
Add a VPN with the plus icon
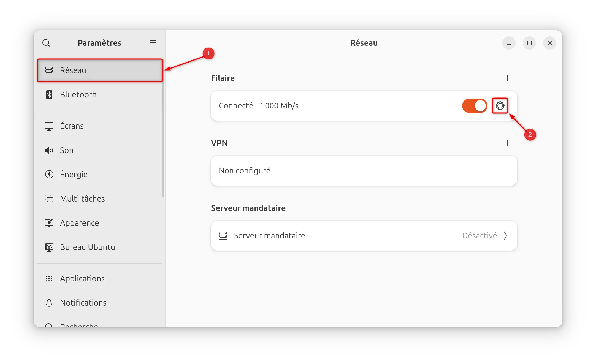508,143
